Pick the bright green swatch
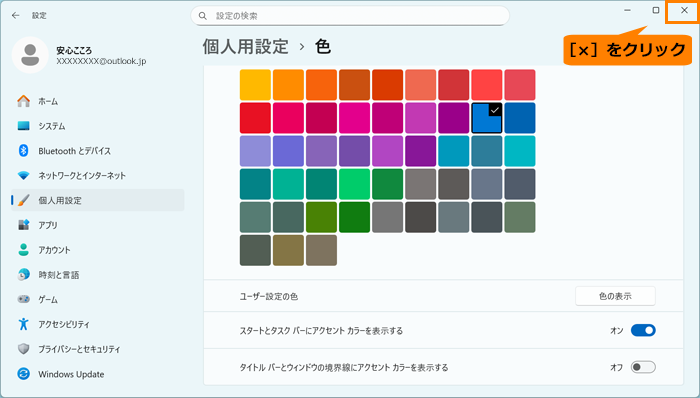 pyautogui.click(x=354, y=184)
